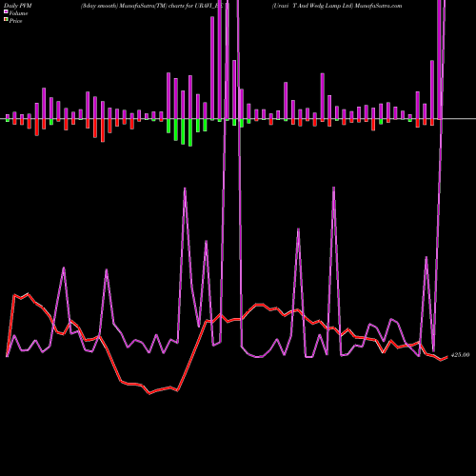This screenshot has width=476, height=476.
Task: Click the Volume legend color swatch
Action: pyautogui.click(x=6, y=12)
